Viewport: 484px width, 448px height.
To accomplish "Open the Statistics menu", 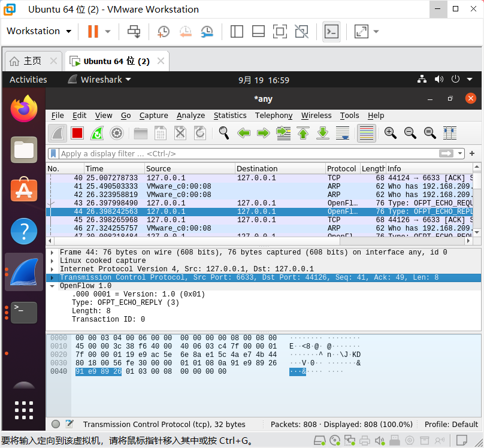I will tap(230, 116).
